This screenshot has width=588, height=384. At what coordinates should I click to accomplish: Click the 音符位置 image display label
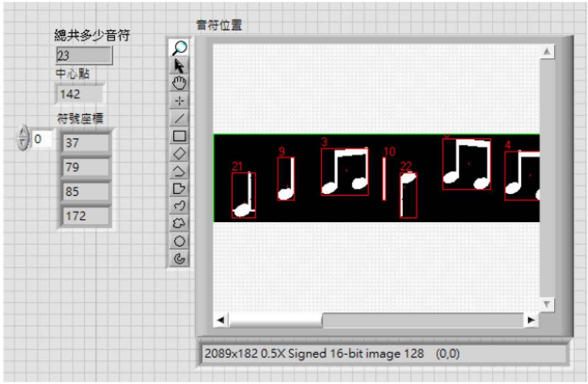tap(219, 25)
